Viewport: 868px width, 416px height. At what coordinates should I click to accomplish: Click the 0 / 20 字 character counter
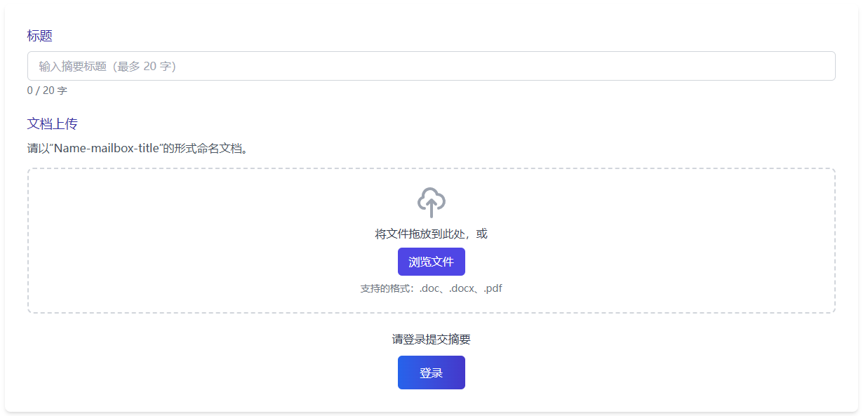[47, 90]
